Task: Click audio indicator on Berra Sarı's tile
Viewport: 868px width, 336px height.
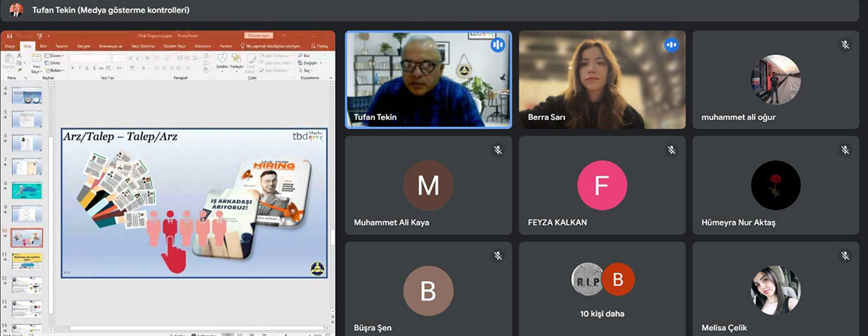Action: pos(671,45)
